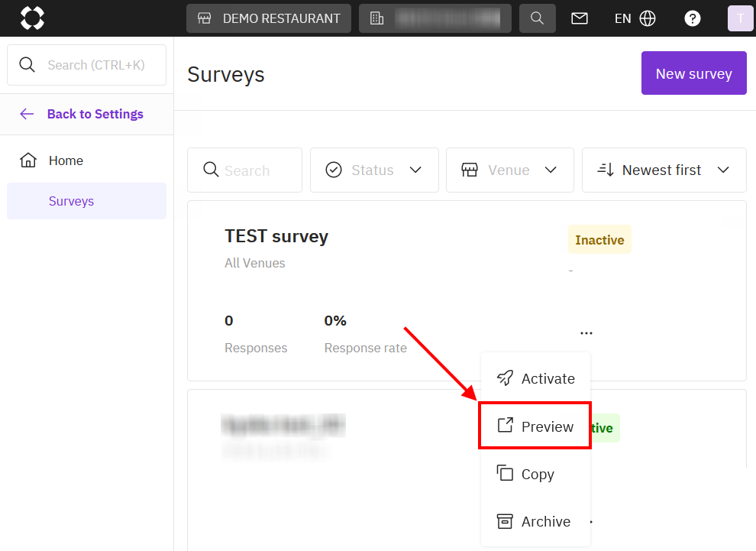Open the Newest first sort dropdown
The width and height of the screenshot is (756, 551).
664,170
